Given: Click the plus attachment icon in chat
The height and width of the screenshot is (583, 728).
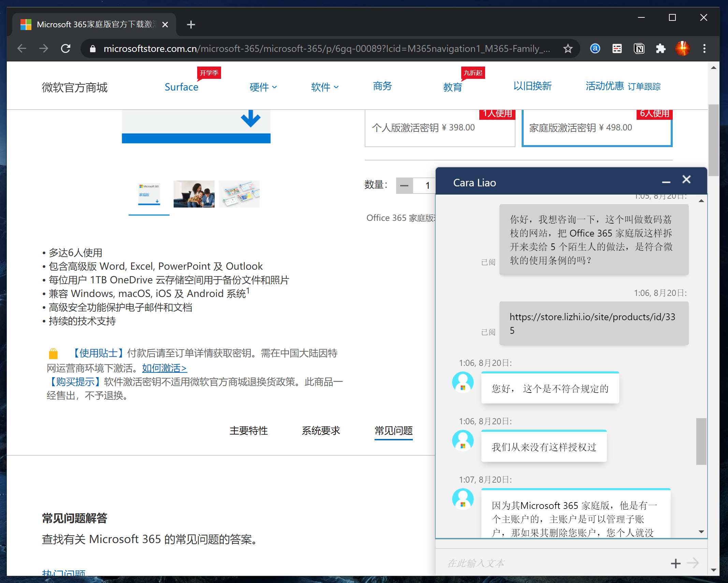Looking at the screenshot, I should click(675, 564).
